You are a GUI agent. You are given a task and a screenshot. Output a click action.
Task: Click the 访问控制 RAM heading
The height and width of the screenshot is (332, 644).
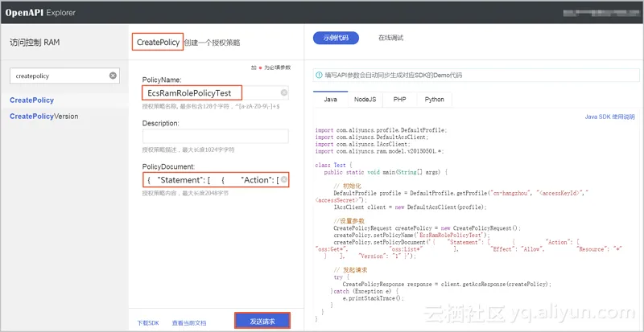pos(35,43)
